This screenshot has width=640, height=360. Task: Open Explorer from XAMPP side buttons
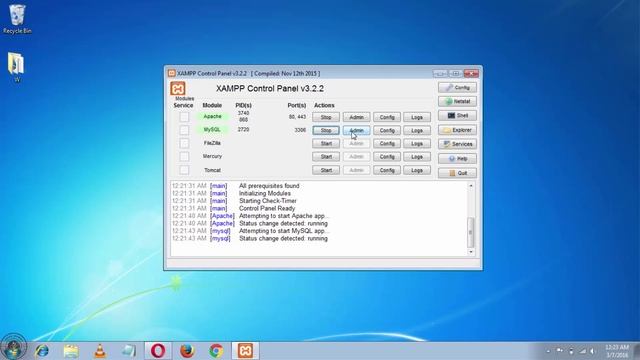(457, 130)
